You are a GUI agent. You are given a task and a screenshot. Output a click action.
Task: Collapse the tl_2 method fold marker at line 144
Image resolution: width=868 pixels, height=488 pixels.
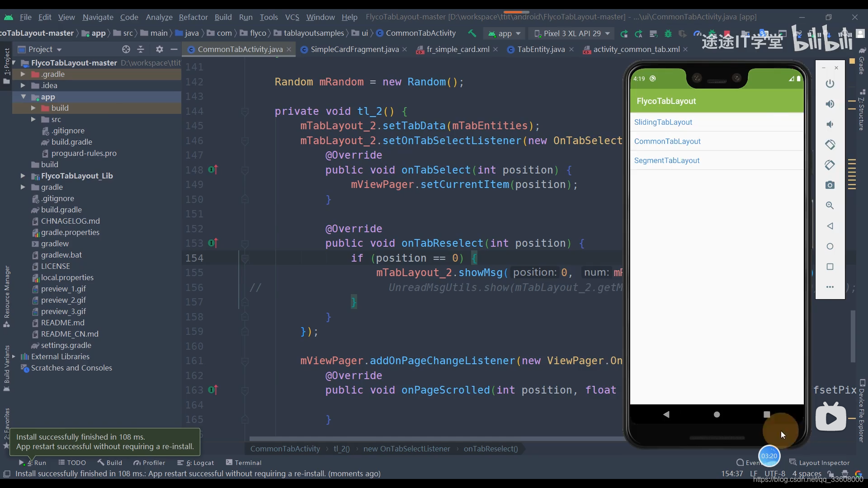pos(245,111)
